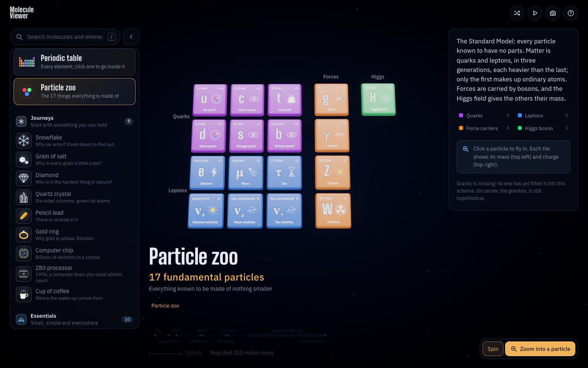Screen dimensions: 588x368
Task: Click the Gluon force tile
Action: point(332,100)
